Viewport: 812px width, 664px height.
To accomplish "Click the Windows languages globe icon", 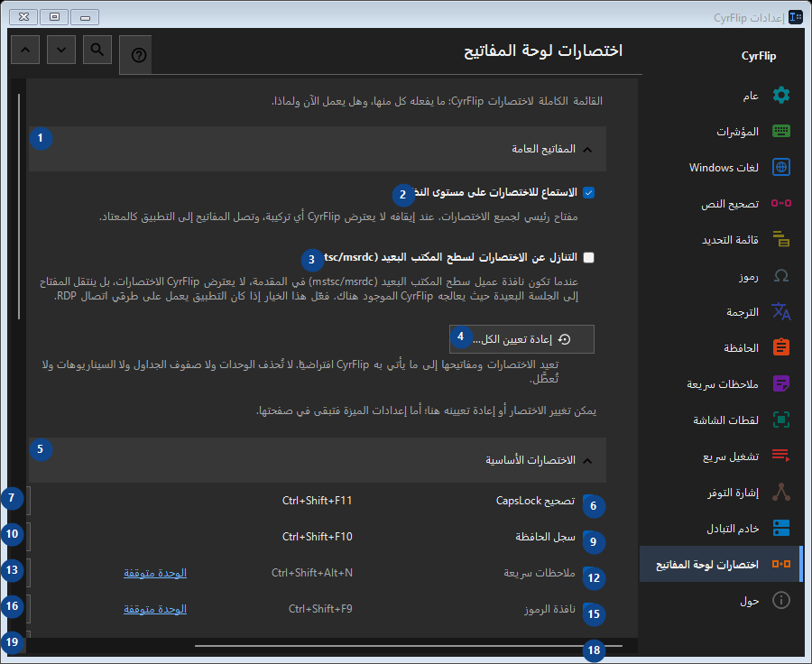I will (x=781, y=167).
